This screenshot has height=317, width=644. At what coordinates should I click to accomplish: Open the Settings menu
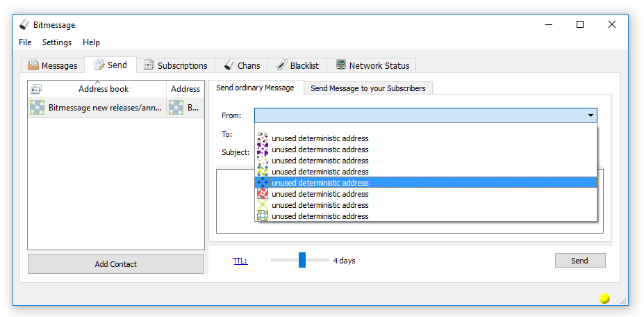[57, 42]
